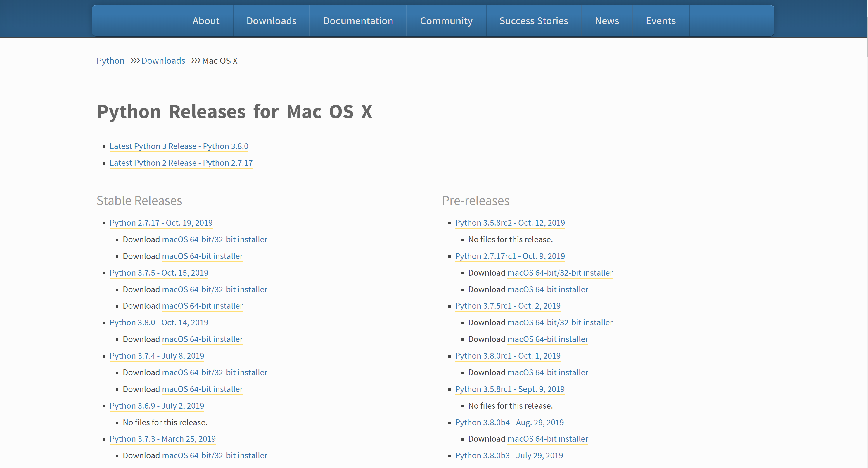Download Python 3.7.5rc1 macOS 64-bit/32-bit installer
Screen dimensions: 868x468
point(560,322)
